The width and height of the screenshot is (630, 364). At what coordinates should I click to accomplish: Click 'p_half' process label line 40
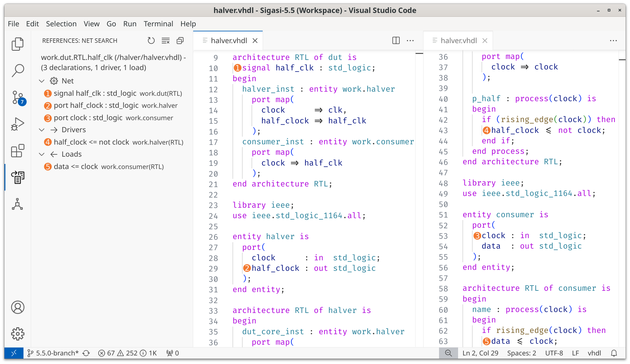click(486, 99)
